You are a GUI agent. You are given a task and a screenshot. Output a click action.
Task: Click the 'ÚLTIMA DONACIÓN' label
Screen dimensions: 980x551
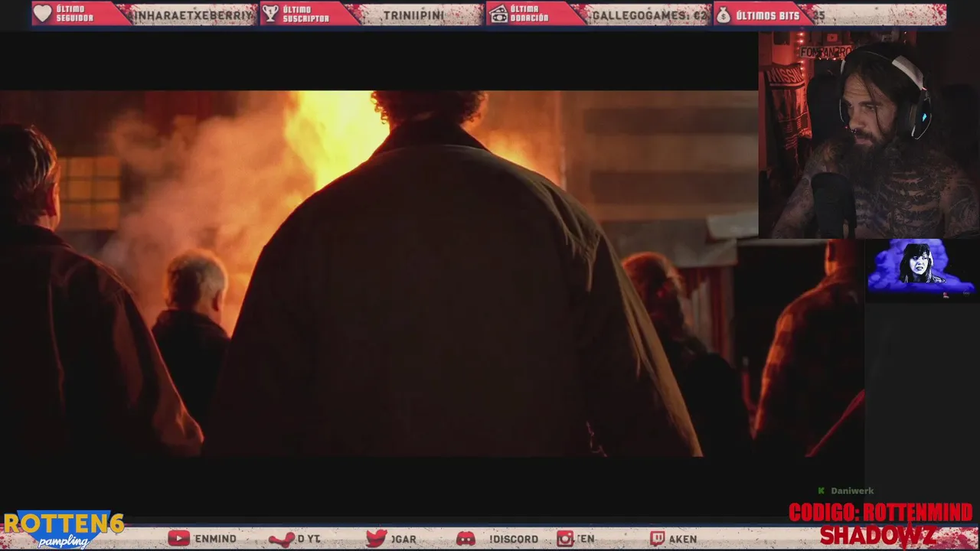pyautogui.click(x=530, y=14)
